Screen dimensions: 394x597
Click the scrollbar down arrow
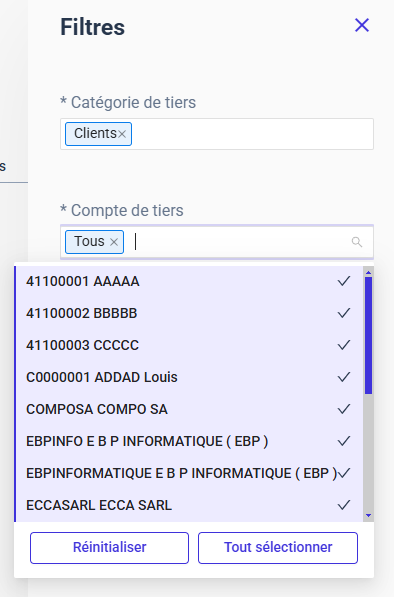pyautogui.click(x=368, y=516)
